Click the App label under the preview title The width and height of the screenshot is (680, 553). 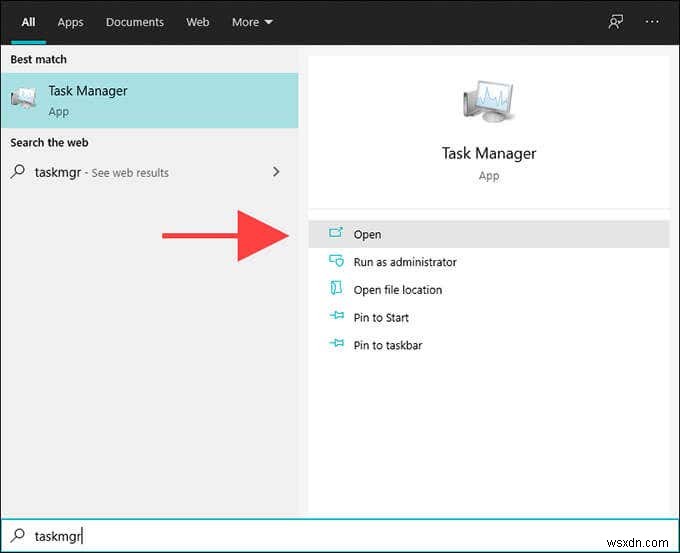pos(489,176)
